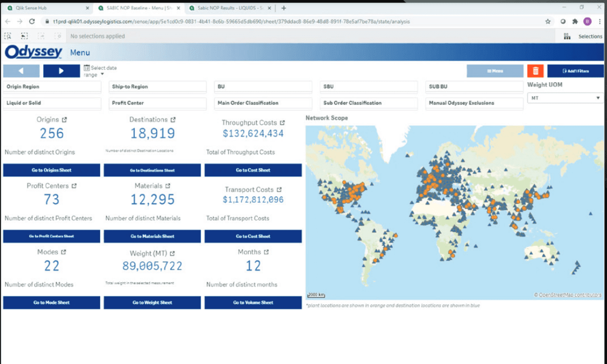The width and height of the screenshot is (607, 364).
Task: Open the calendar select date range icon
Action: tap(86, 68)
